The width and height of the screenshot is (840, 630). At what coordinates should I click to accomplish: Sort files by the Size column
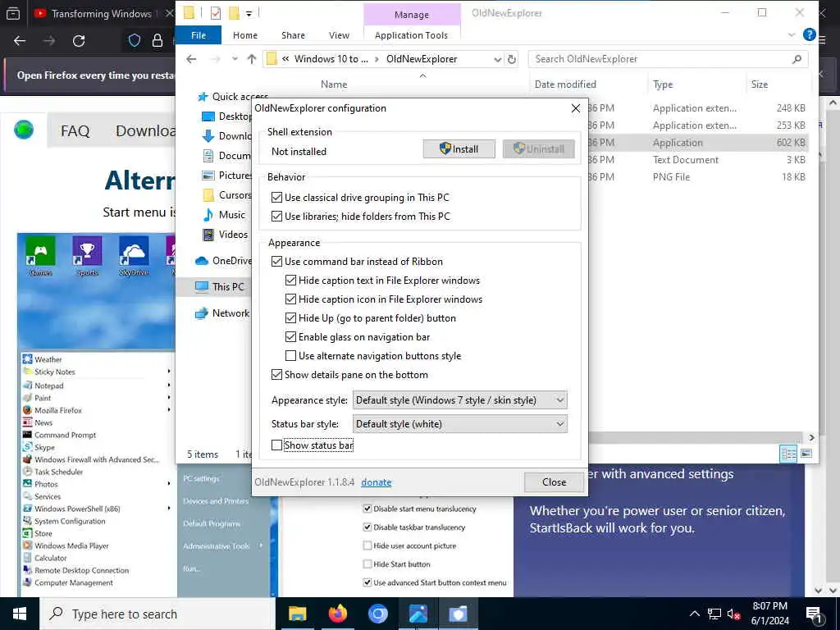(759, 84)
